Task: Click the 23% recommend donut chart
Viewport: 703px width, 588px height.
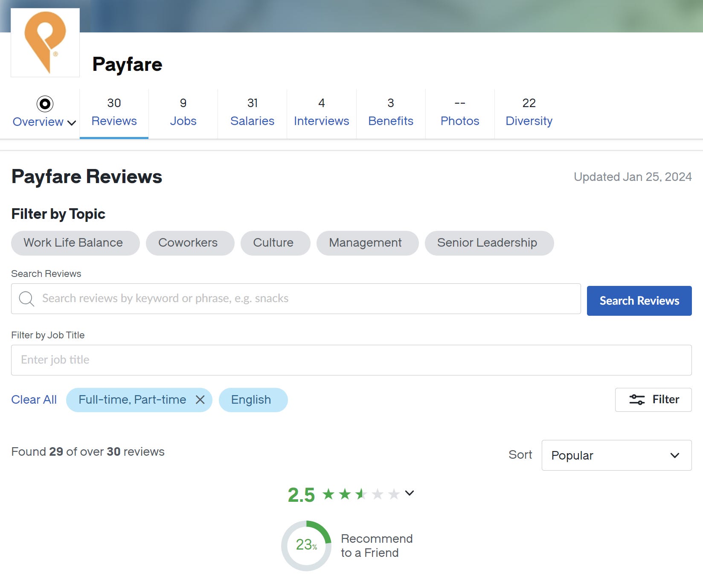Action: [x=306, y=545]
